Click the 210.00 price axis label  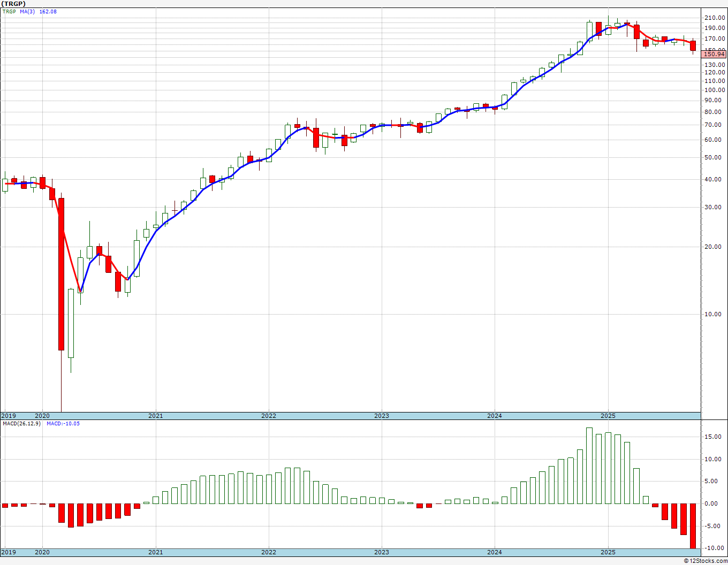(715, 18)
